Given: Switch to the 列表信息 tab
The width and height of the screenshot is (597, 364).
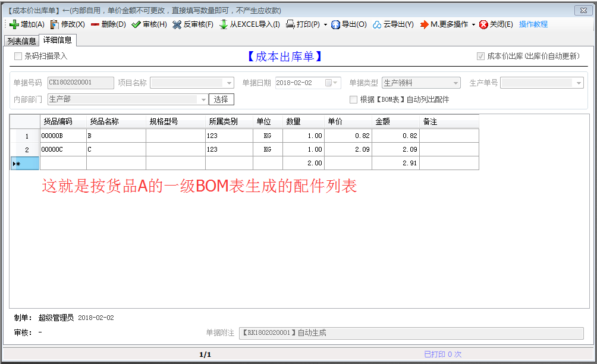Looking at the screenshot, I should coord(21,41).
